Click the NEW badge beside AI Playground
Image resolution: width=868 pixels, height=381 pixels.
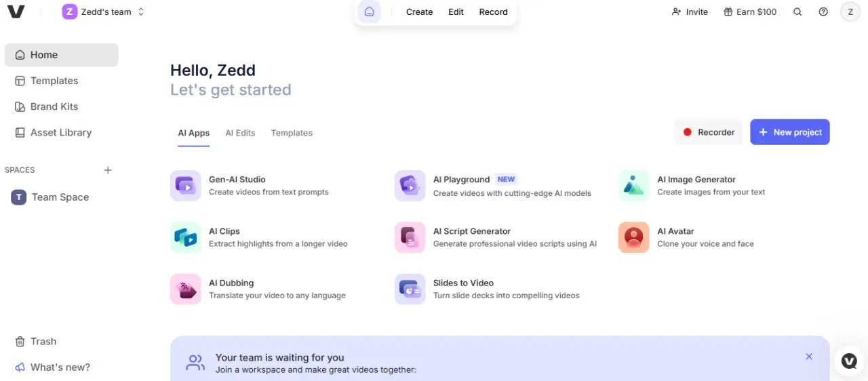tap(507, 180)
